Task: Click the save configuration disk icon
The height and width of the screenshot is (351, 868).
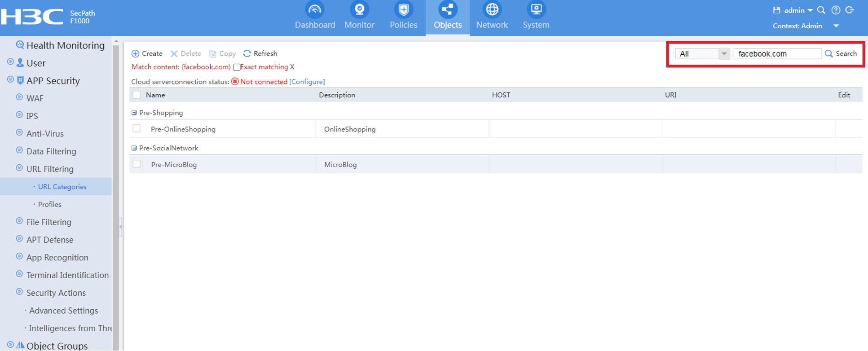Action: pos(776,10)
